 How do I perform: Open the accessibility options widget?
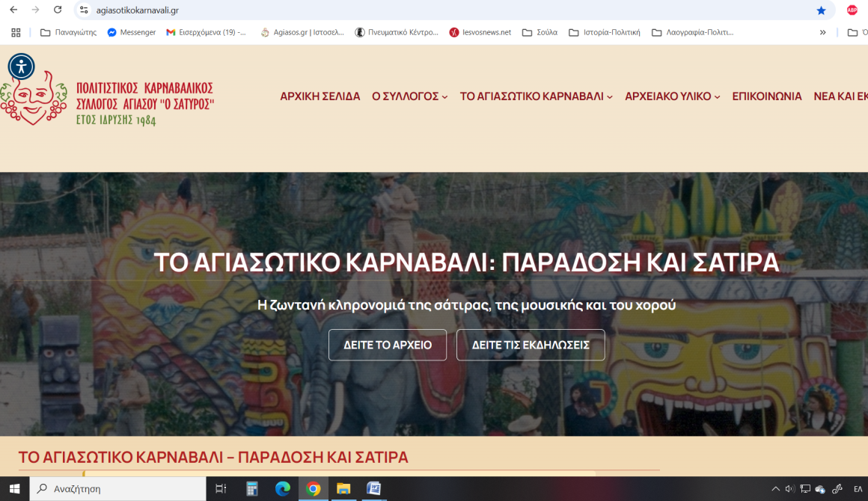(x=21, y=67)
